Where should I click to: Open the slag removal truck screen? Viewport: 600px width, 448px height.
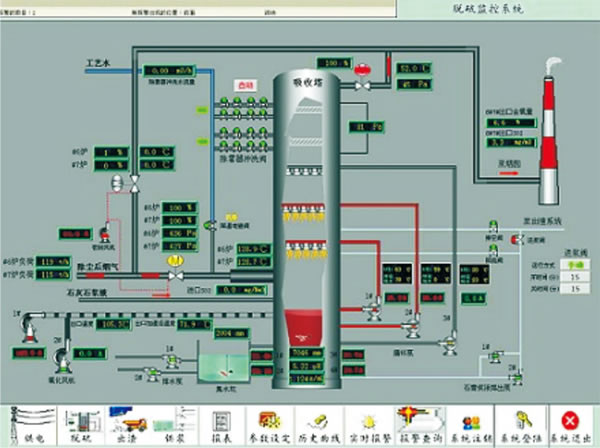[127, 425]
